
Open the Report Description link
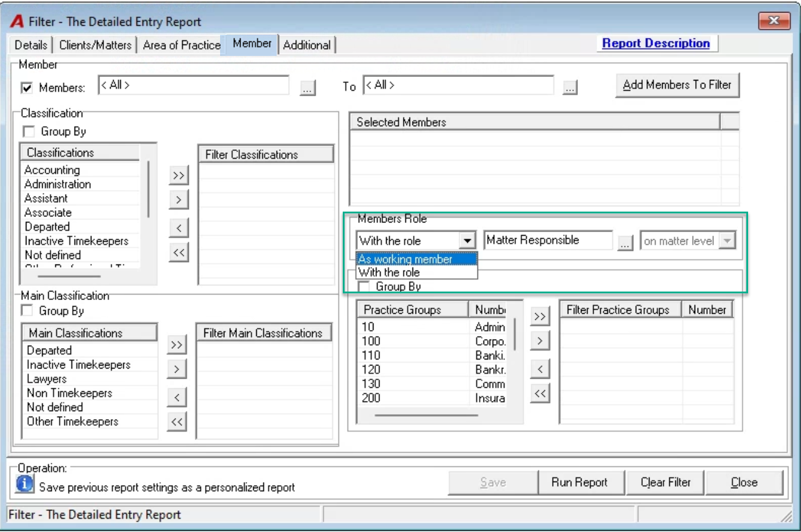tap(656, 43)
